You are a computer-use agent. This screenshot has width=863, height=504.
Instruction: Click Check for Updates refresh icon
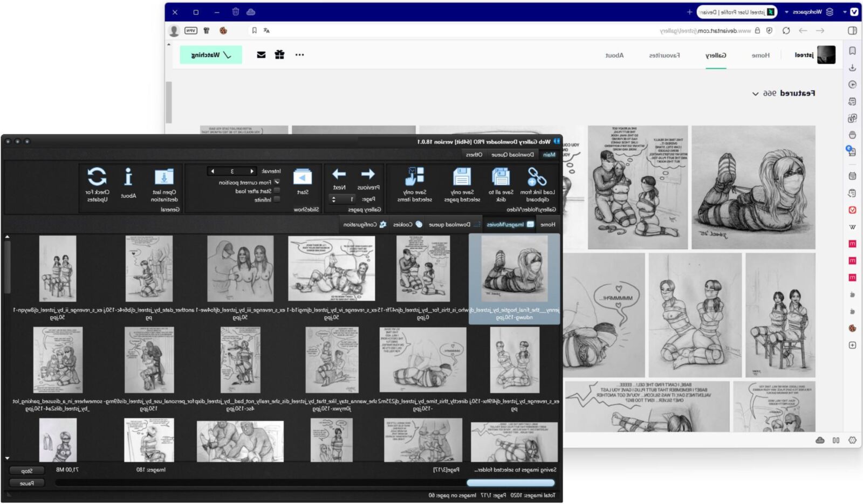[97, 177]
